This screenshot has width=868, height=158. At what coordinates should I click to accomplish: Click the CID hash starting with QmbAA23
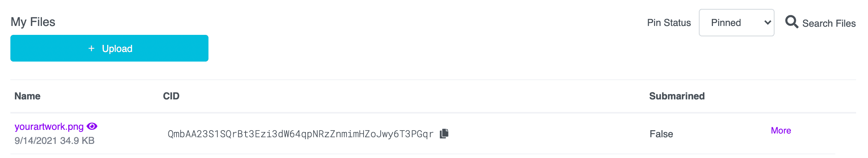(300, 134)
